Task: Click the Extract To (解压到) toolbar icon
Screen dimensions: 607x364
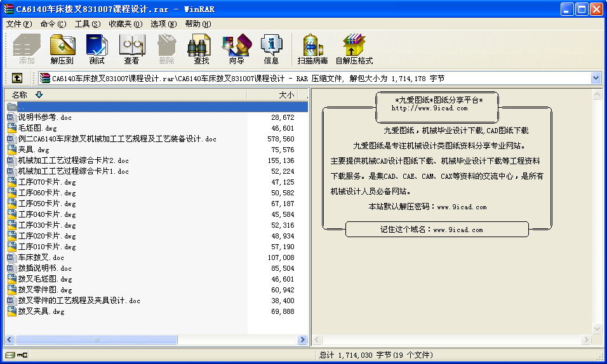Action: pyautogui.click(x=62, y=49)
